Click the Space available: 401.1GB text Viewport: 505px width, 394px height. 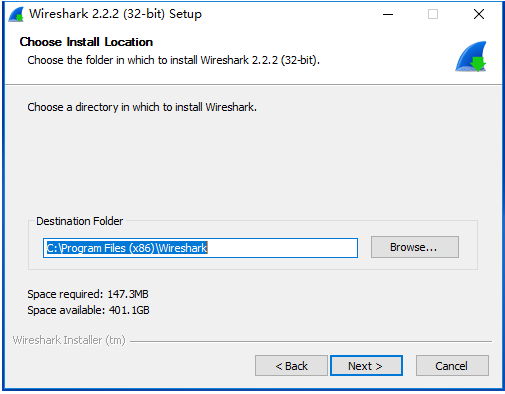tap(88, 310)
